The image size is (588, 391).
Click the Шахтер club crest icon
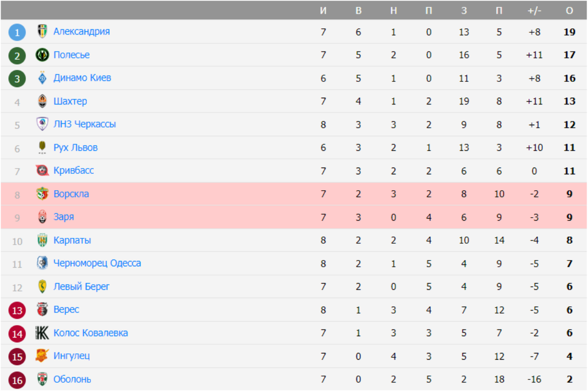pyautogui.click(x=42, y=101)
